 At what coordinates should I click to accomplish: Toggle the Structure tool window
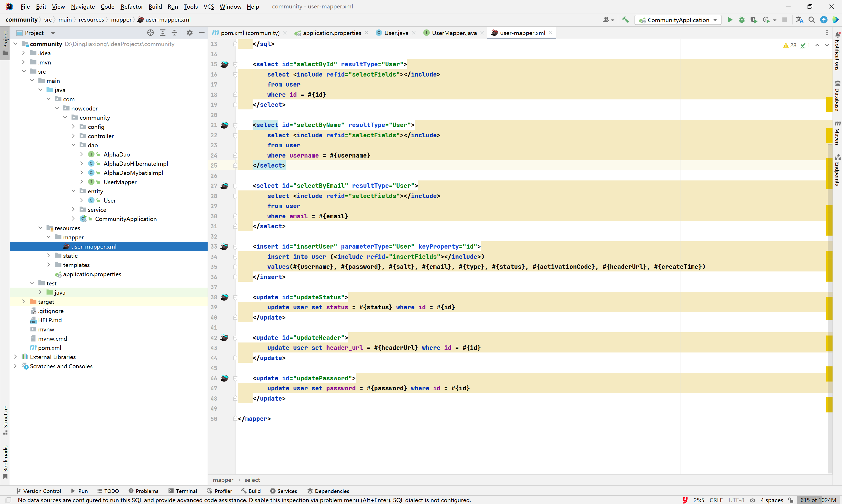(5, 420)
